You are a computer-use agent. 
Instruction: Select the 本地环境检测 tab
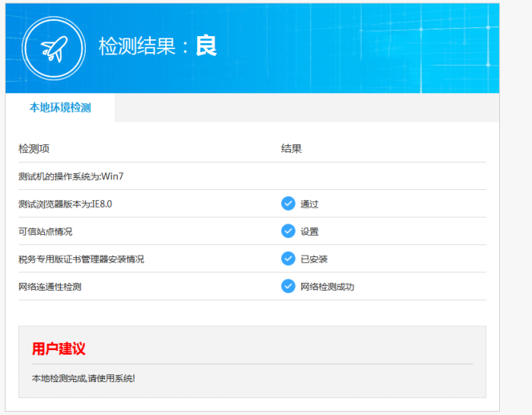click(60, 107)
